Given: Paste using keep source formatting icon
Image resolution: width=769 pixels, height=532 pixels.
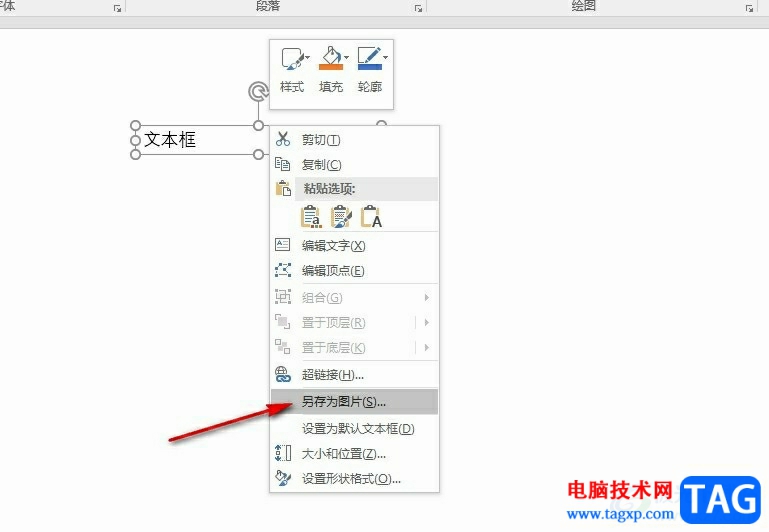Looking at the screenshot, I should tap(311, 217).
